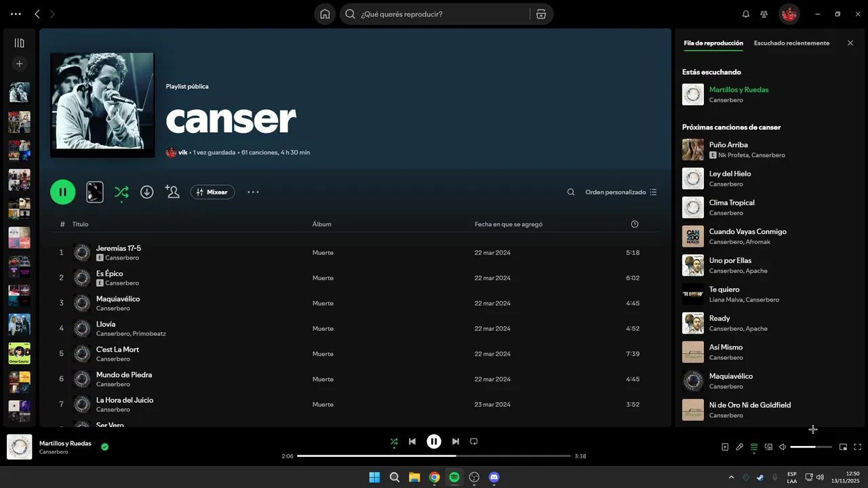Click the Mixear button
Image resolution: width=868 pixels, height=488 pixels.
[212, 192]
